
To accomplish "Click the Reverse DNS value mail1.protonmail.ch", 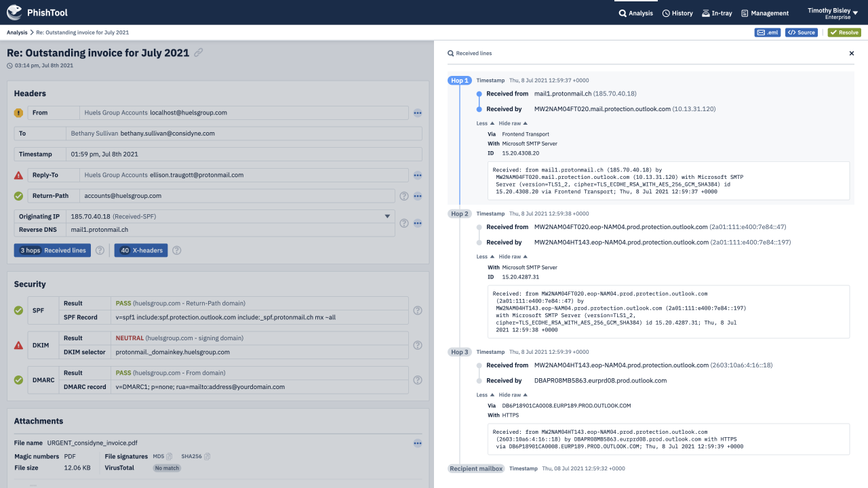I will point(99,230).
